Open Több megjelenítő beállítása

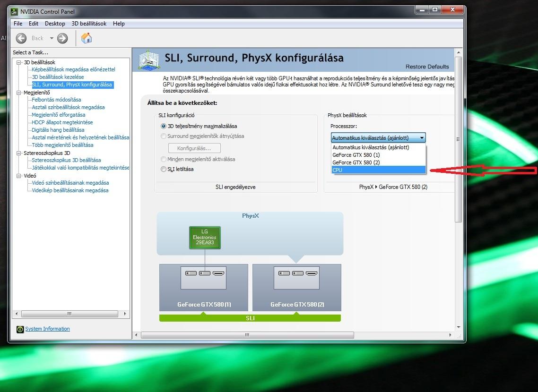coord(62,145)
